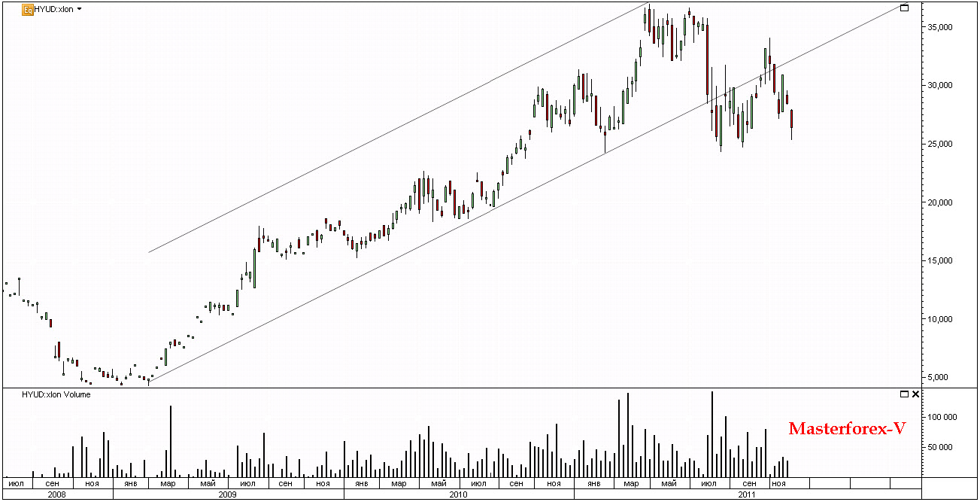This screenshot has width=980, height=502.
Task: Open the HYUD:xlon symbol dropdown arrow
Action: point(80,10)
